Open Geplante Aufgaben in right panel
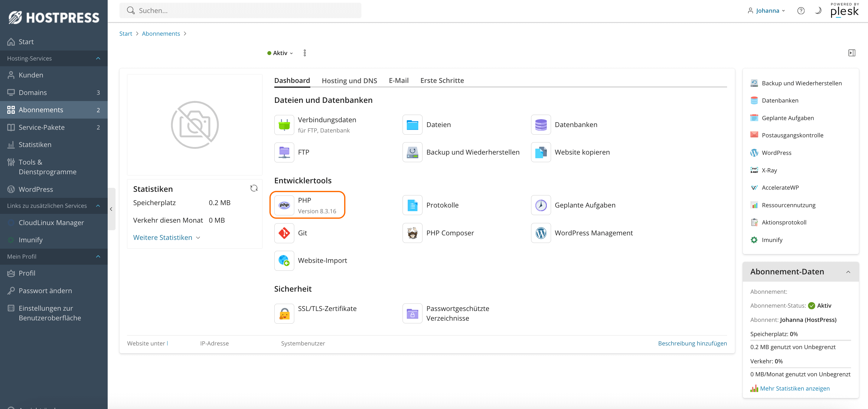This screenshot has height=409, width=868. (782, 118)
